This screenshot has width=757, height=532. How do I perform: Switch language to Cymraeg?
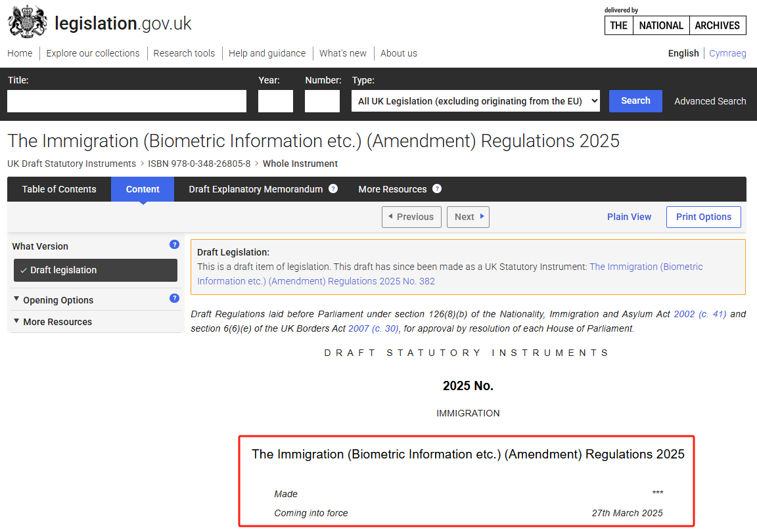(727, 53)
